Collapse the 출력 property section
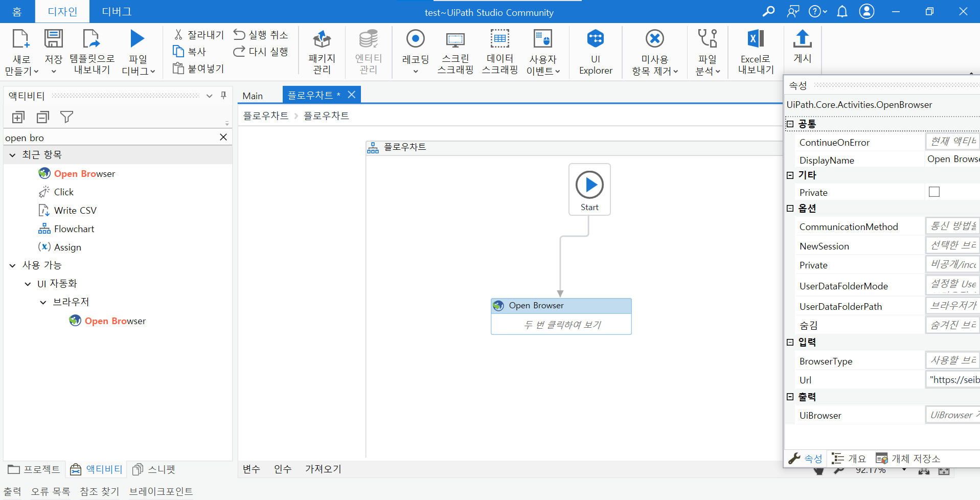This screenshot has height=500, width=980. click(790, 397)
